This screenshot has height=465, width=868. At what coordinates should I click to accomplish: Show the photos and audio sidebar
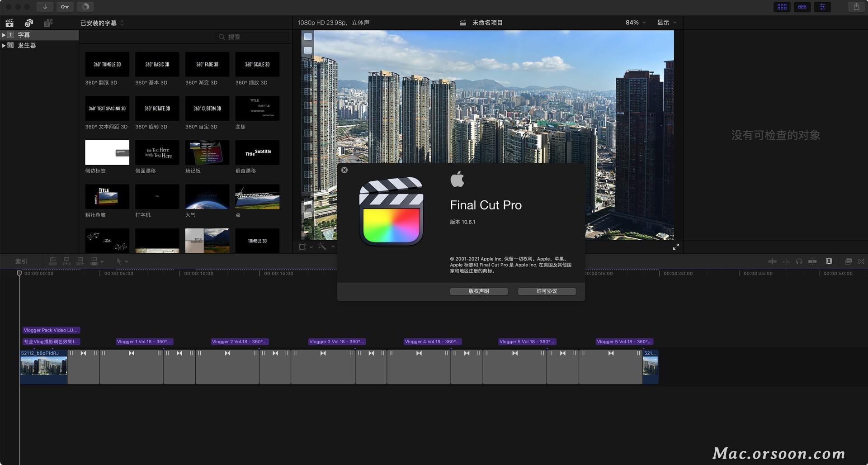click(29, 23)
